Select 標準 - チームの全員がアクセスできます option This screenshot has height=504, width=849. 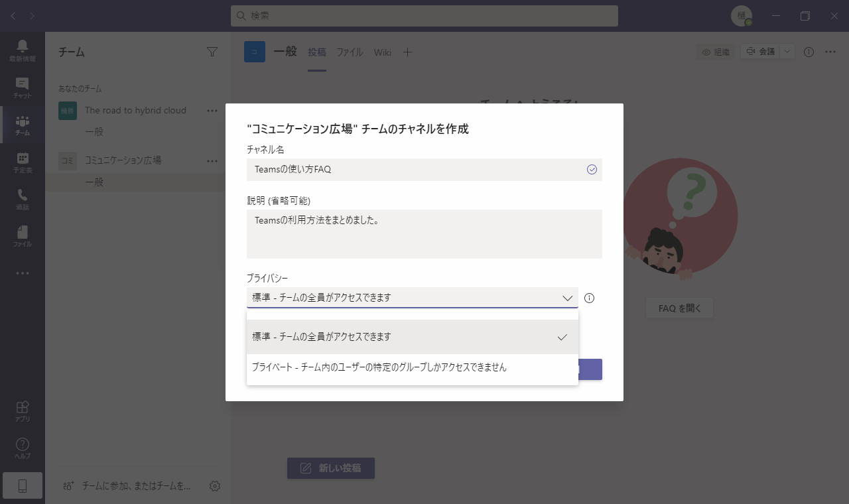pos(413,337)
